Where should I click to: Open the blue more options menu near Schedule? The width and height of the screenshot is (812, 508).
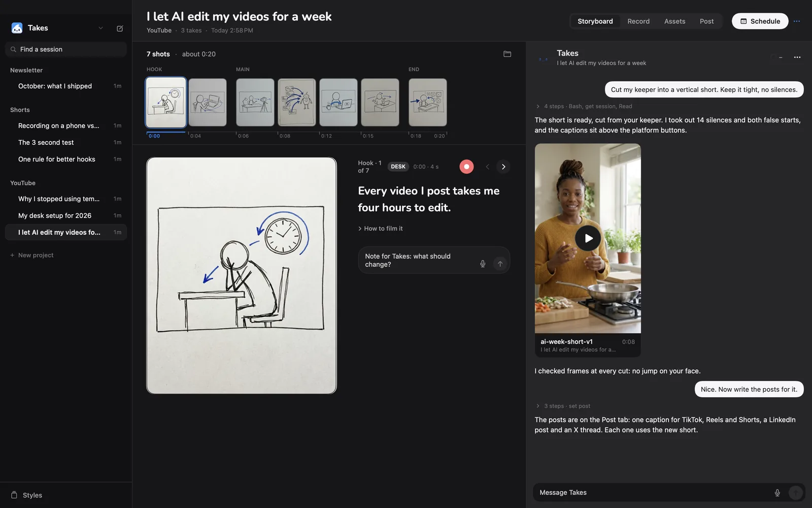pyautogui.click(x=797, y=21)
